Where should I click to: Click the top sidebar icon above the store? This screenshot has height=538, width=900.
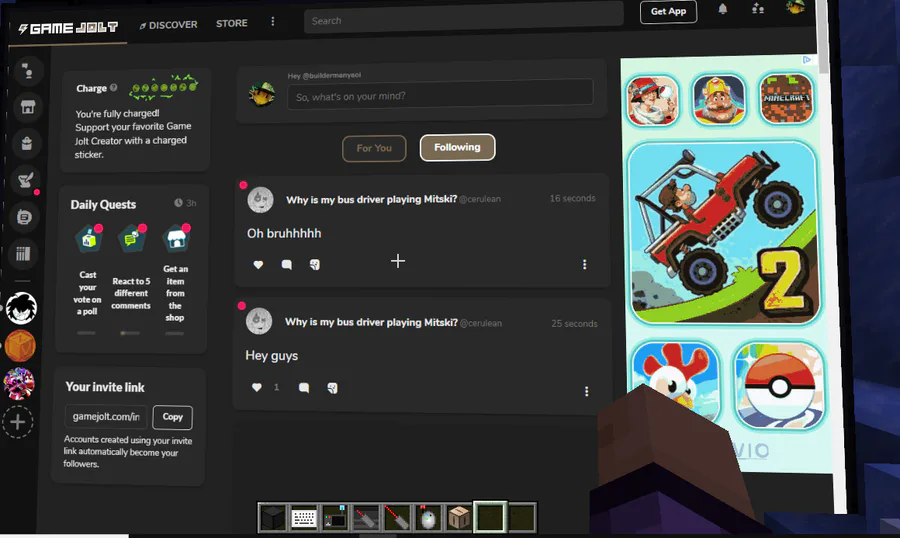[28, 71]
